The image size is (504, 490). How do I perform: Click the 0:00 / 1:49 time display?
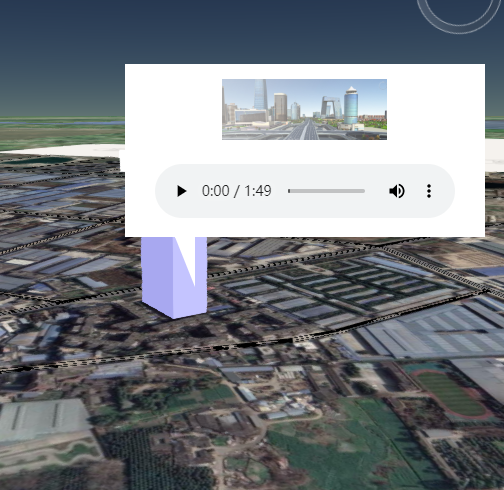(237, 191)
